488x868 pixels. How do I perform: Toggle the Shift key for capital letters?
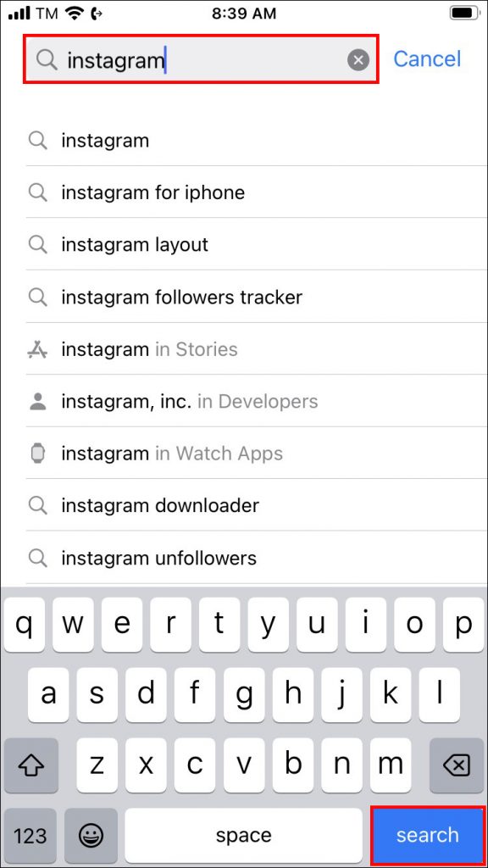pyautogui.click(x=31, y=765)
